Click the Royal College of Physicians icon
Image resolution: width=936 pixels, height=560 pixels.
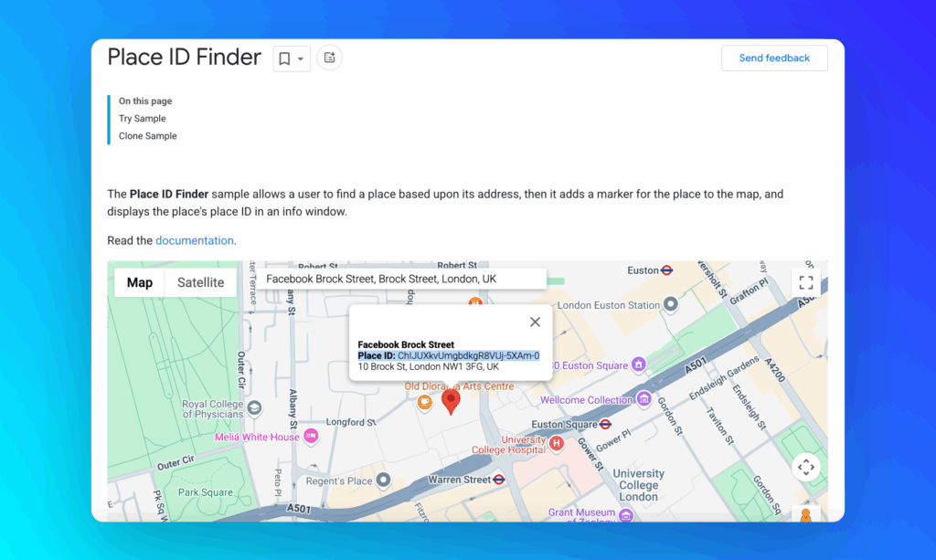(254, 408)
